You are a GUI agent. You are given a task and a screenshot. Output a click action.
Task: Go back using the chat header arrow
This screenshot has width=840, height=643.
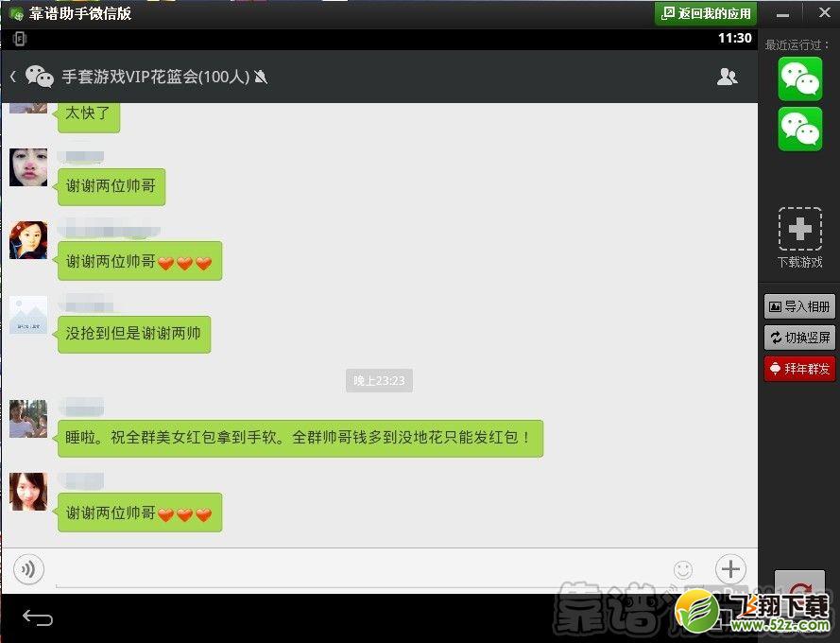coord(13,78)
